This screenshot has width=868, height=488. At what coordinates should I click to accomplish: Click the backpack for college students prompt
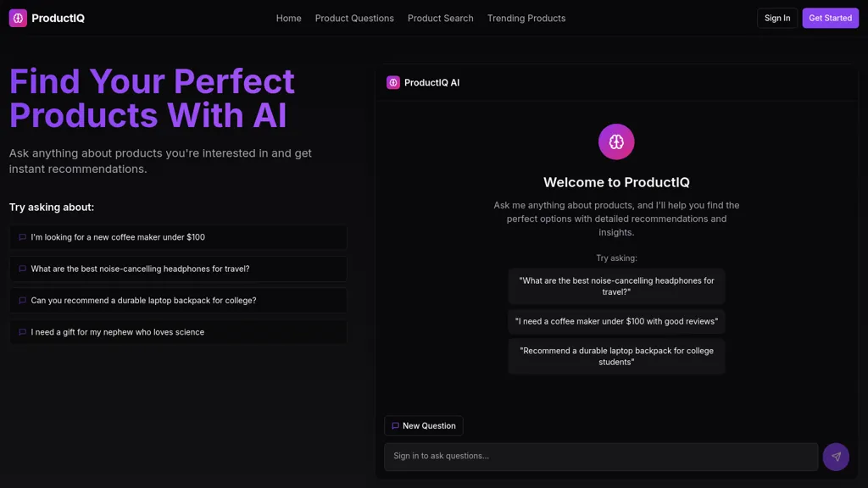tap(616, 357)
